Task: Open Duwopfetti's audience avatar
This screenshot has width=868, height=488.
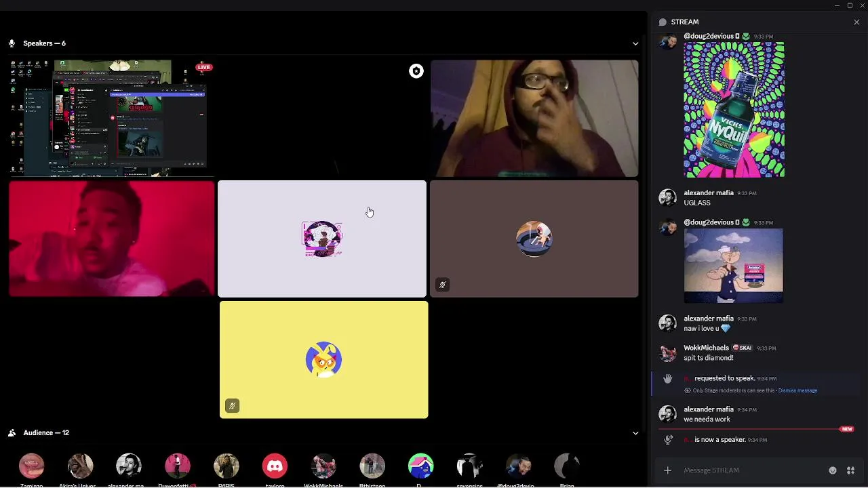Action: click(178, 466)
